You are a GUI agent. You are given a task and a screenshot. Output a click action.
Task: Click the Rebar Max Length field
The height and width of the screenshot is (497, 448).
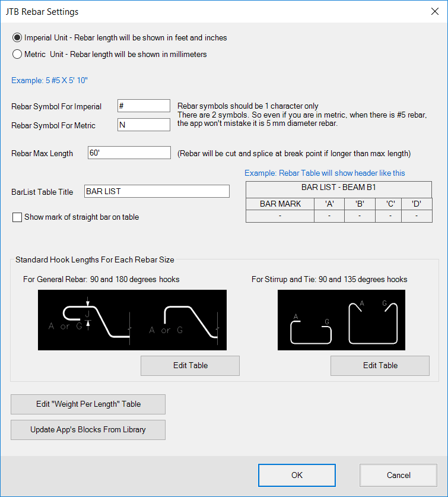click(129, 153)
